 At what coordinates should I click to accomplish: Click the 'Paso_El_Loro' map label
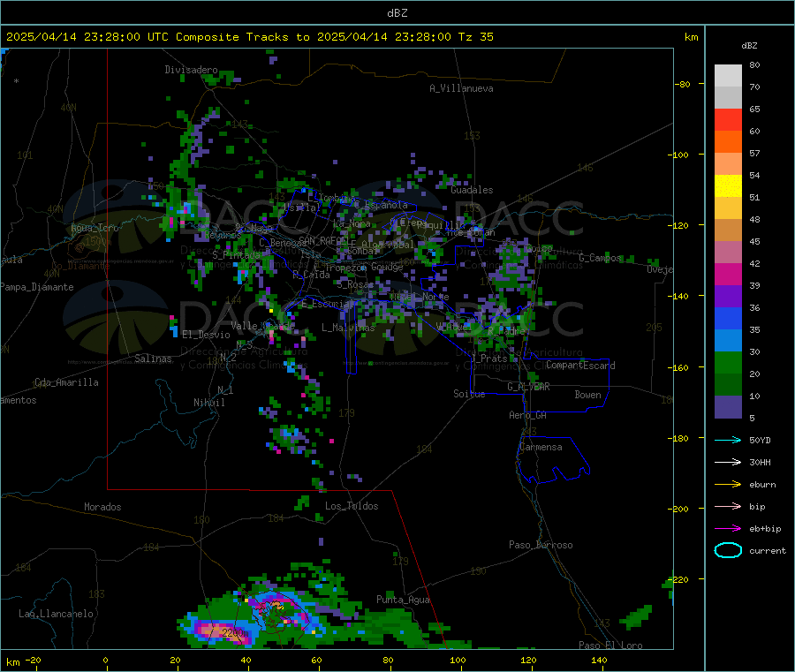(610, 646)
